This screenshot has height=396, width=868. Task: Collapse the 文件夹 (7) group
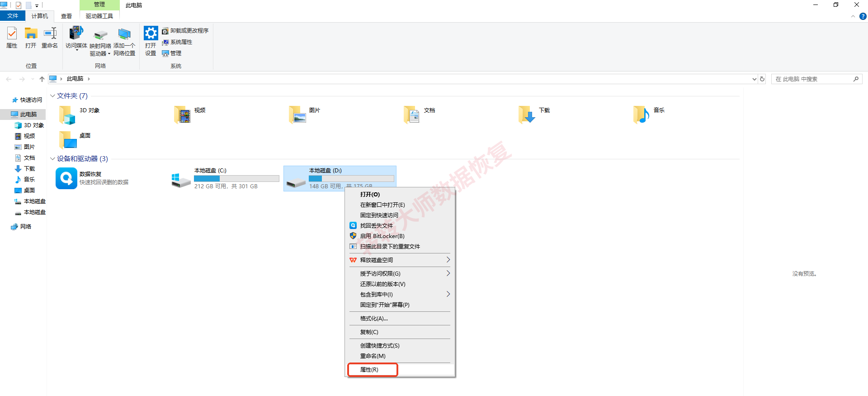52,96
